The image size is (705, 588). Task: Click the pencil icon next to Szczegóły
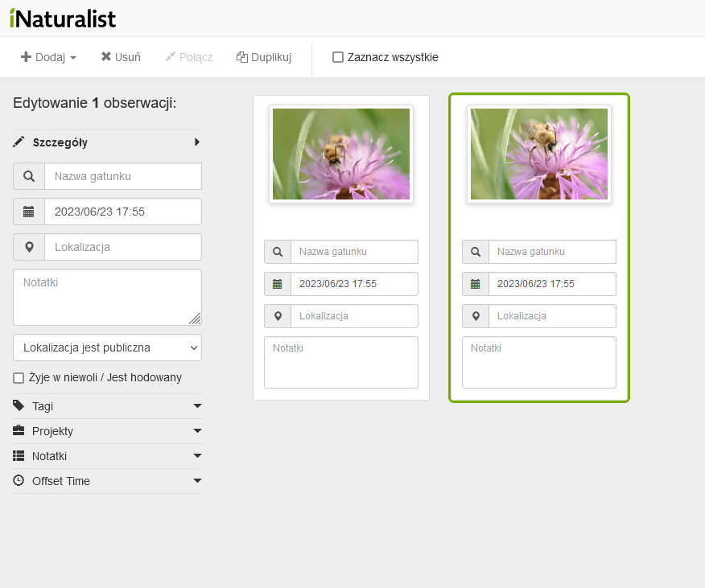(x=19, y=142)
